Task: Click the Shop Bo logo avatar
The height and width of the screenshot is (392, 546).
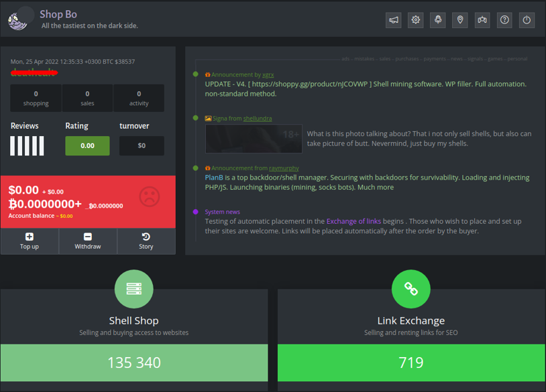Action: click(20, 19)
